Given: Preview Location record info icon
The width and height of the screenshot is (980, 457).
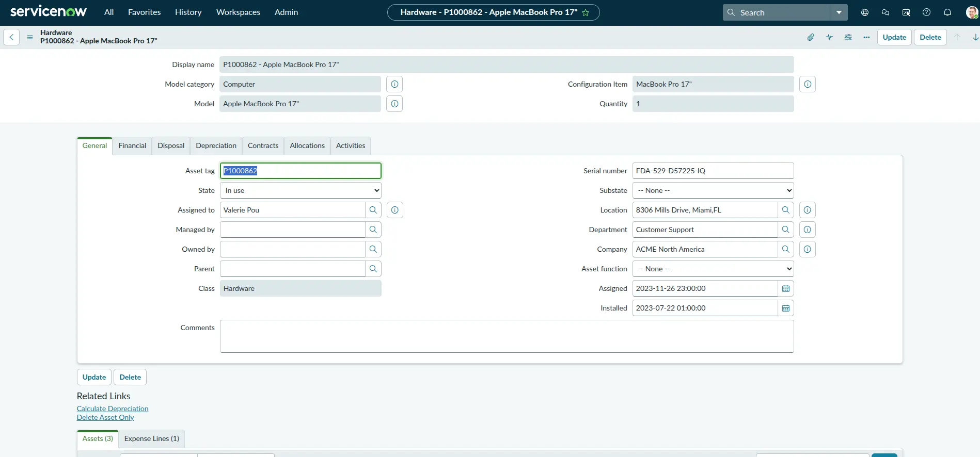Looking at the screenshot, I should (x=808, y=210).
